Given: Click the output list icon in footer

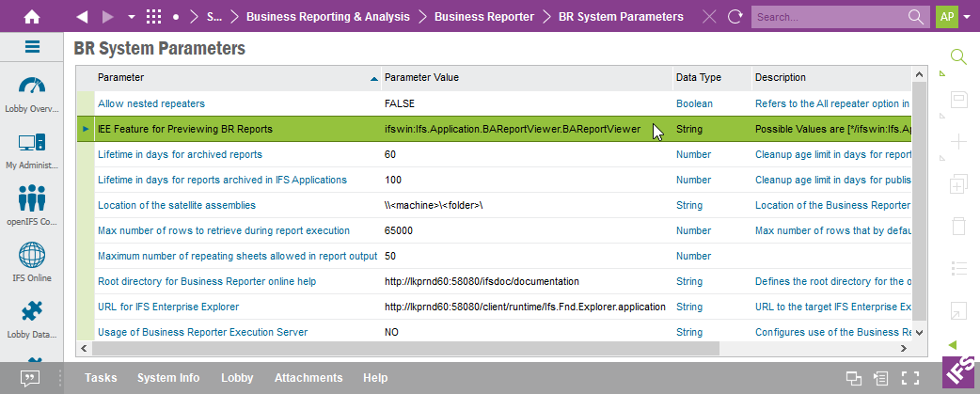Looking at the screenshot, I should [881, 378].
